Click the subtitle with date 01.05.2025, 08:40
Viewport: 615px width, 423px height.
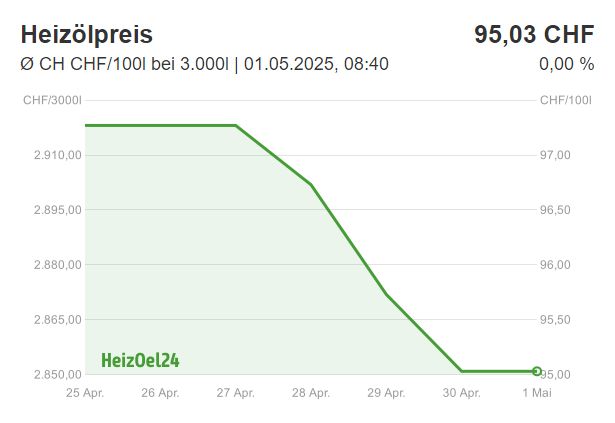coord(204,64)
